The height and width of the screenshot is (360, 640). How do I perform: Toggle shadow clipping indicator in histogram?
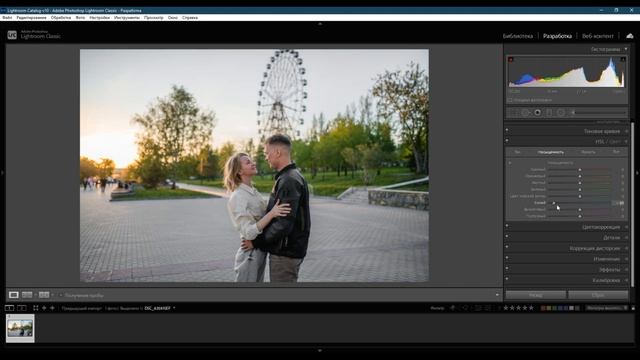coord(511,60)
